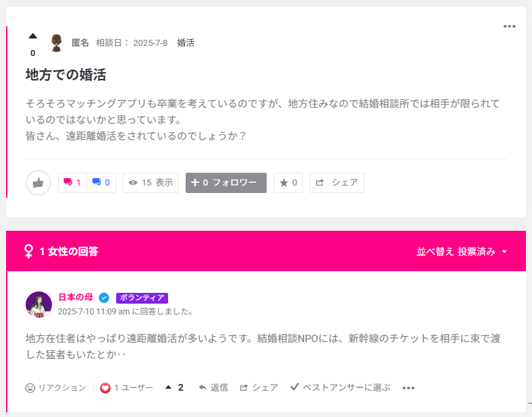Open 日本の母 user profile link
The image size is (532, 417).
76,298
